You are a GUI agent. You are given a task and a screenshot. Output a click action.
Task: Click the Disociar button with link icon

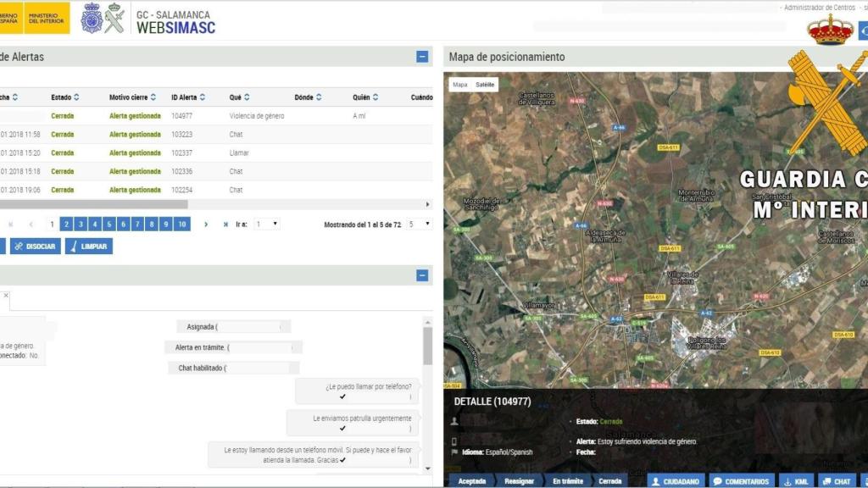(x=35, y=247)
